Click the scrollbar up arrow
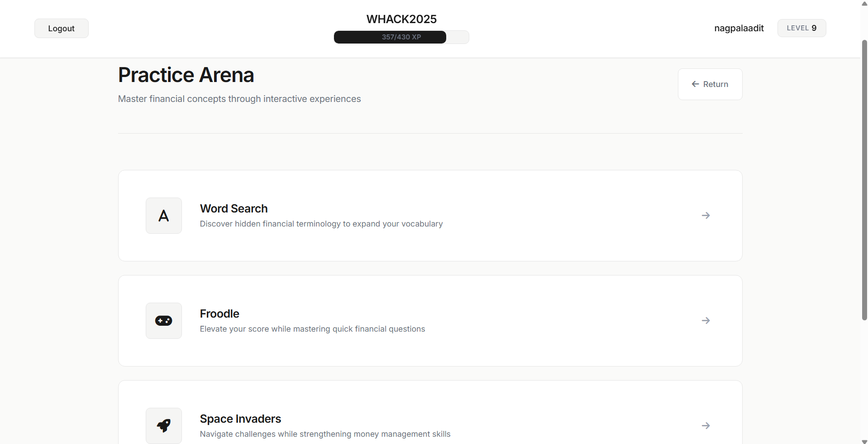Viewport: 868px width, 444px height. click(x=864, y=3)
